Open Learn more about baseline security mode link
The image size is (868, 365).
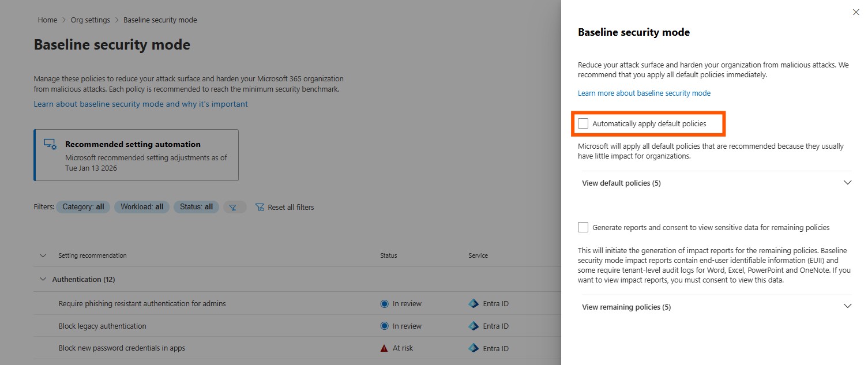(644, 93)
